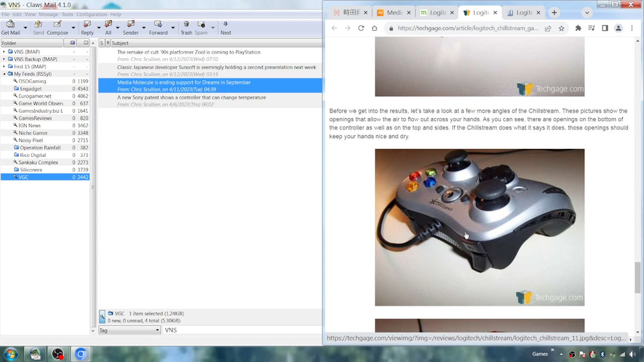Click the OBS taskbar icon
This screenshot has width=644, height=362.
(x=58, y=354)
